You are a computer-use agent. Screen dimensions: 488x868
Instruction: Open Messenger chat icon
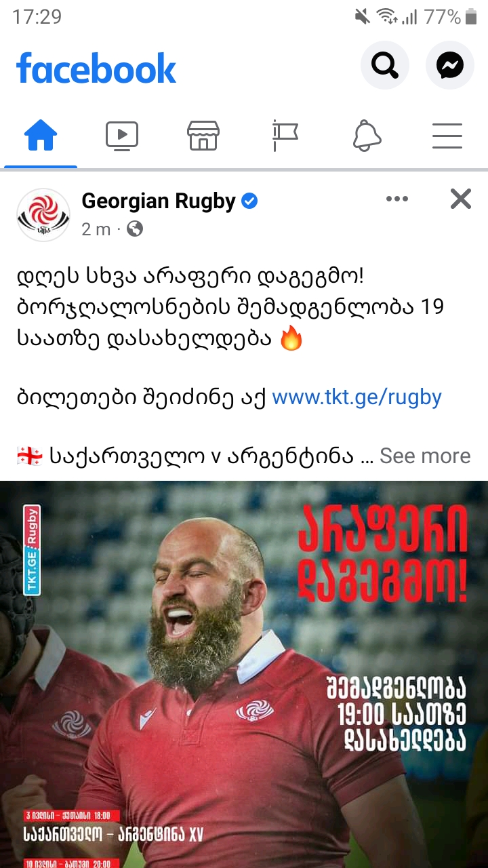450,65
